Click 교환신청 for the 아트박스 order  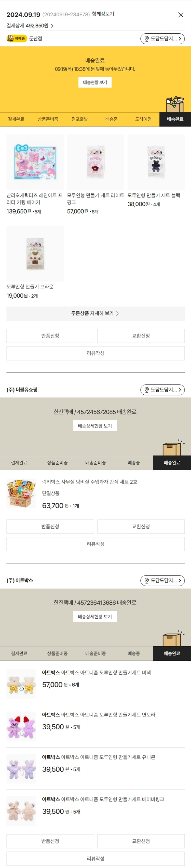click(141, 841)
